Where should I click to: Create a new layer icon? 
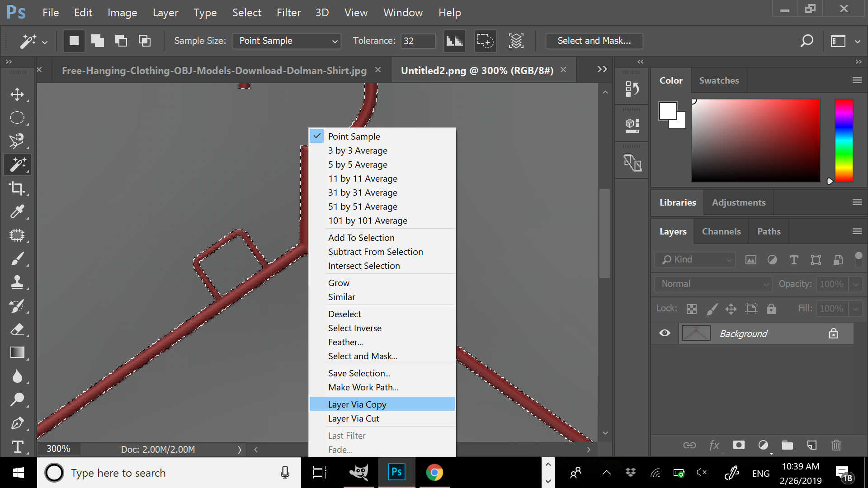811,445
